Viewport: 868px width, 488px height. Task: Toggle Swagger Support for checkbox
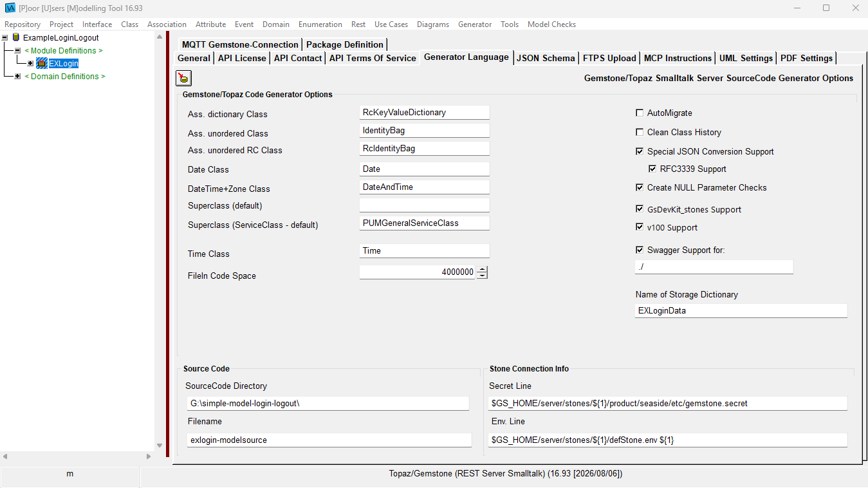[640, 250]
